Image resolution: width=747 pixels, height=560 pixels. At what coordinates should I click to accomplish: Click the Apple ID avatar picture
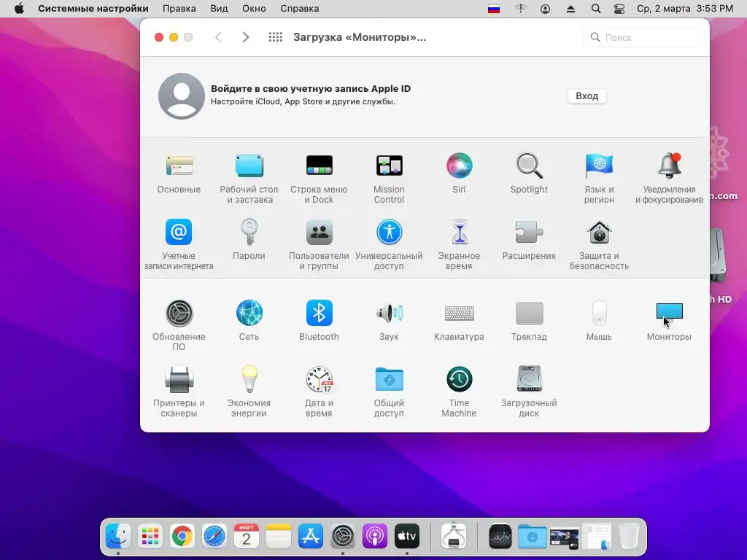coord(182,96)
